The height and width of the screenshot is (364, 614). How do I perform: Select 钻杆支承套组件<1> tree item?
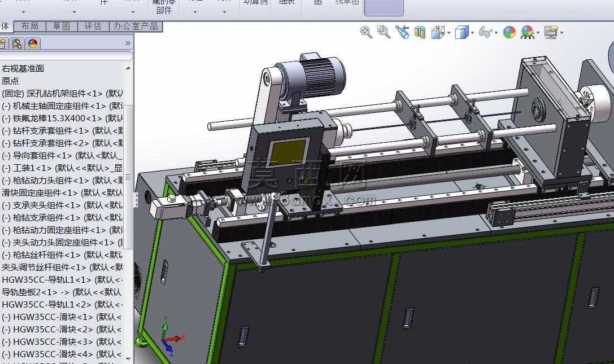tap(62, 131)
